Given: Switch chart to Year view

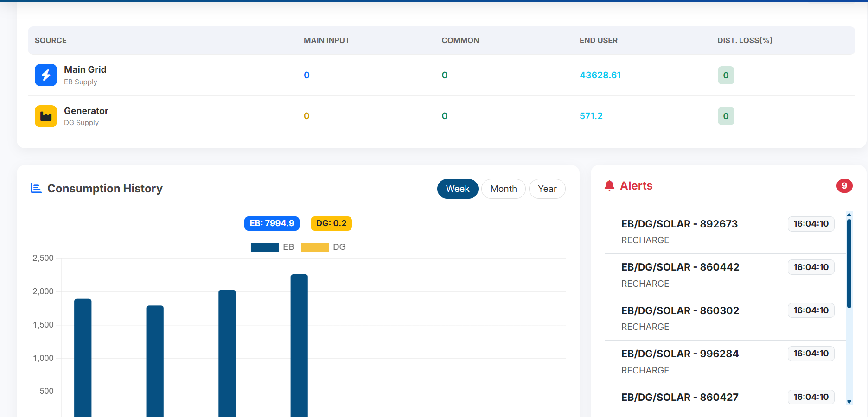Looking at the screenshot, I should 547,189.
